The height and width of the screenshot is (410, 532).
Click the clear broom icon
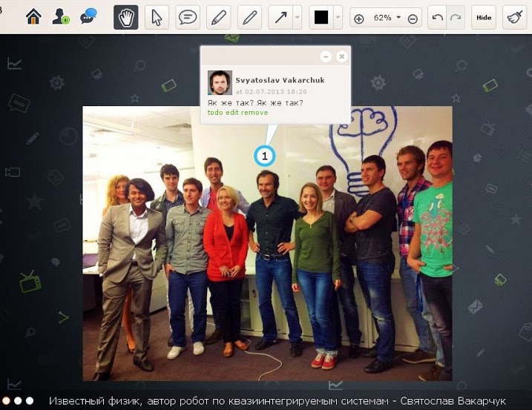point(514,17)
